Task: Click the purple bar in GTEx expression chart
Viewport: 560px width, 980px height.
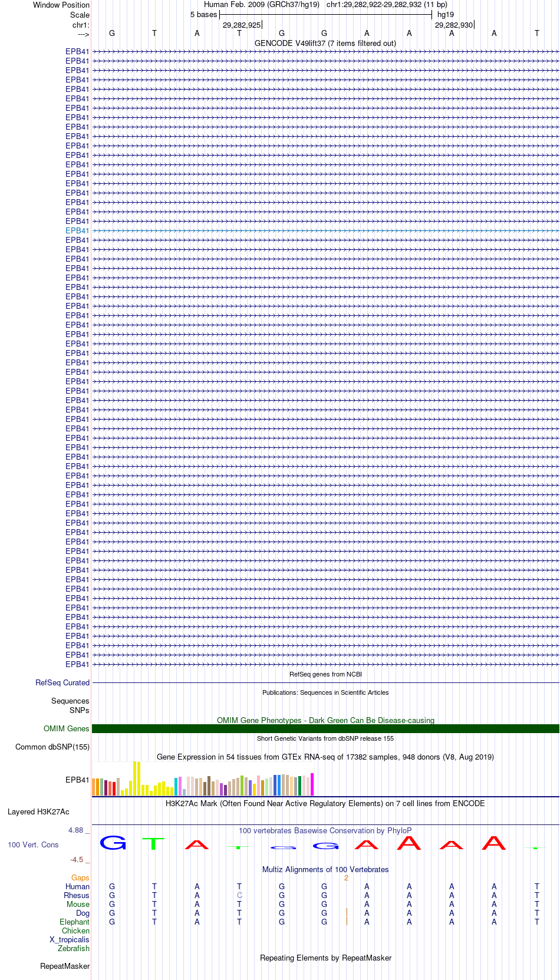Action: (225, 790)
